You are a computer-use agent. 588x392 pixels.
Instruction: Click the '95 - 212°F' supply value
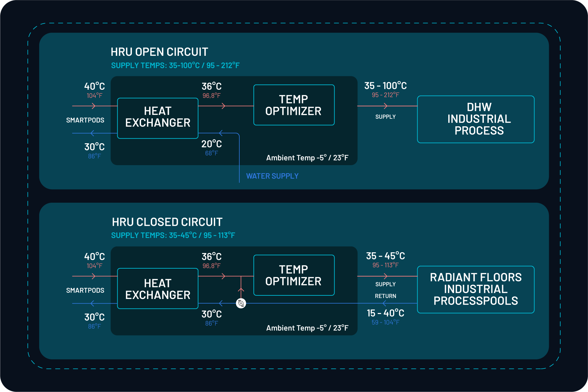click(x=386, y=95)
